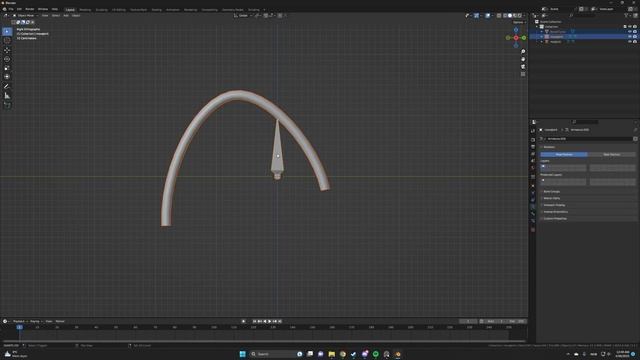The height and width of the screenshot is (360, 640).
Task: Activate the combined Transform tool
Action: click(7, 77)
